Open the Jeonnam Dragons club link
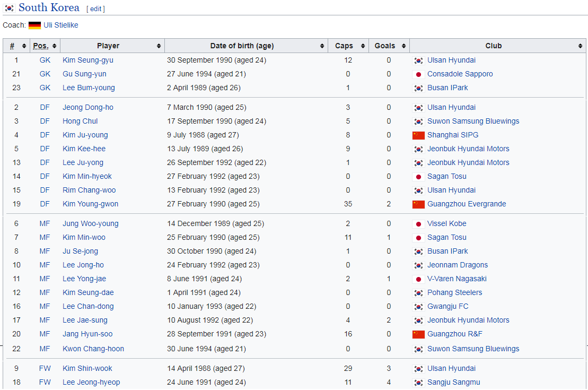The image size is (588, 390). (x=458, y=265)
